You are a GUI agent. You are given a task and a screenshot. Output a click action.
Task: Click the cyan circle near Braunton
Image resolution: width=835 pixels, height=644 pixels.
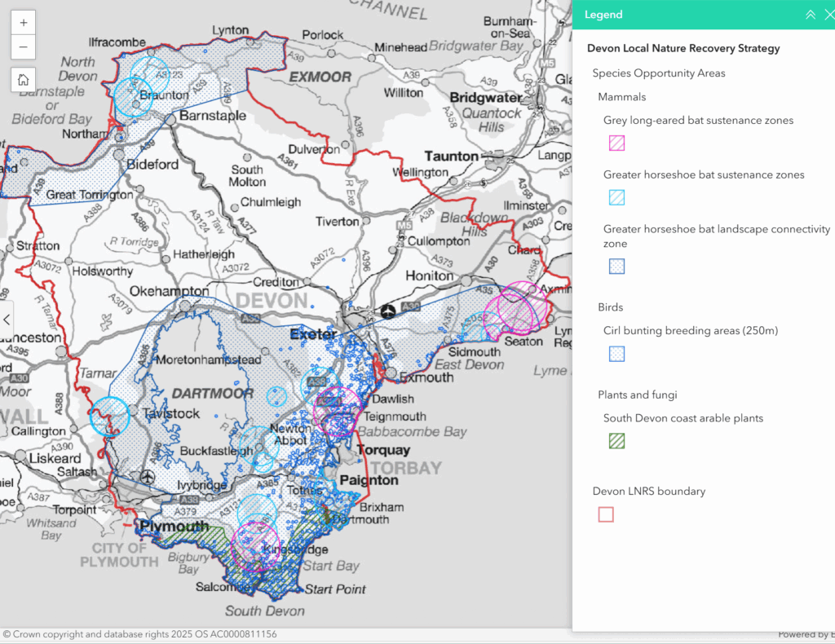point(133,97)
